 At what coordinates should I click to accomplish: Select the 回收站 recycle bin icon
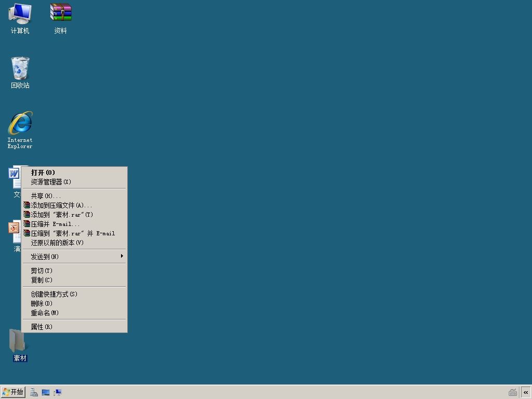coord(20,73)
